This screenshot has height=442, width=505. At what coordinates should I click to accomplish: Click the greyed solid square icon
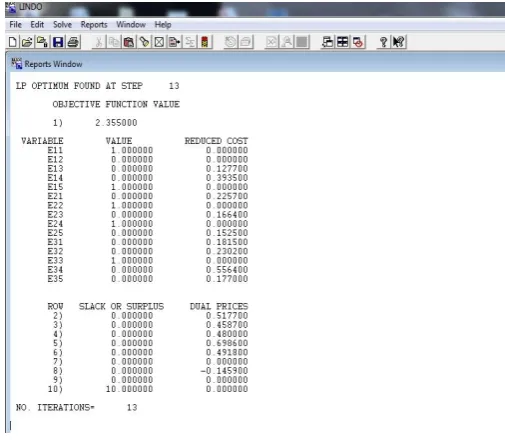(x=302, y=42)
